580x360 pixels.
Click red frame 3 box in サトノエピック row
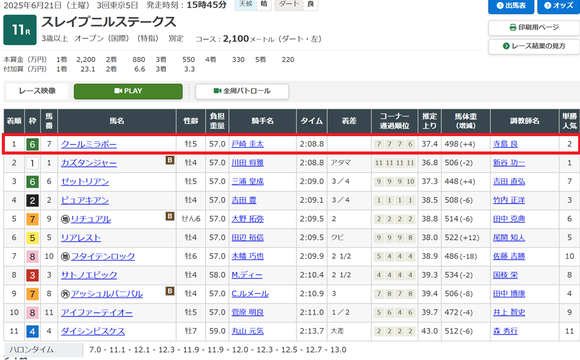pos(32,275)
